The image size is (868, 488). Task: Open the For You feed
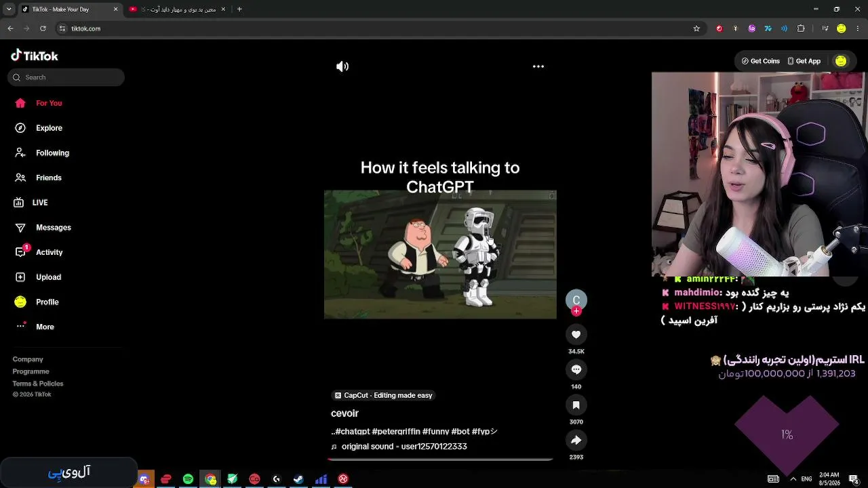(x=39, y=103)
